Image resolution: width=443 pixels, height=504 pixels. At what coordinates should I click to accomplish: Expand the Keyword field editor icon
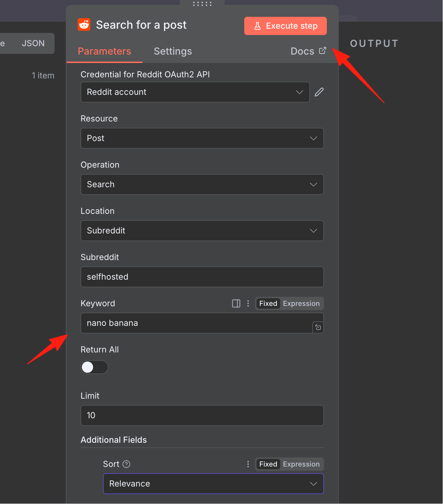(318, 327)
